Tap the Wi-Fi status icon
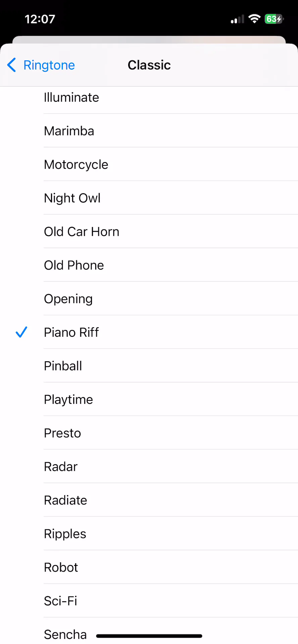 point(254,19)
